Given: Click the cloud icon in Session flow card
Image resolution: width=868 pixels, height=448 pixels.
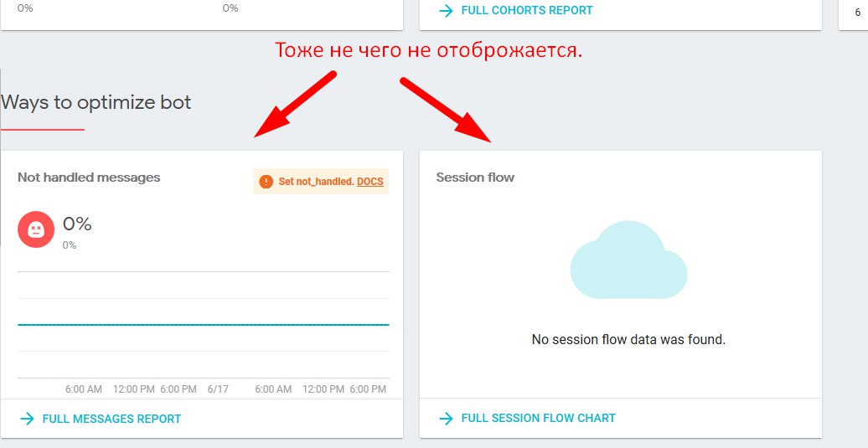Looking at the screenshot, I should (628, 260).
